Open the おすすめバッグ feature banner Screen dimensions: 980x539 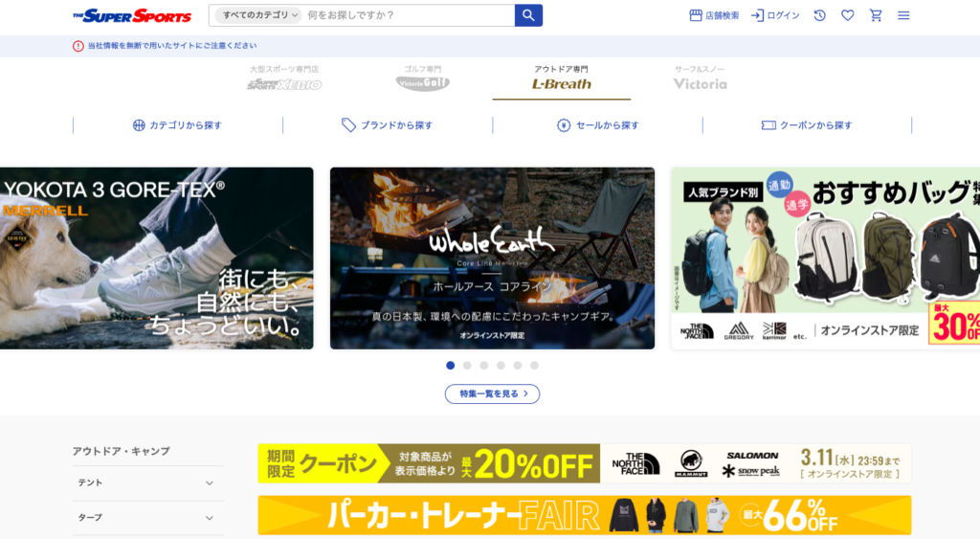(826, 258)
